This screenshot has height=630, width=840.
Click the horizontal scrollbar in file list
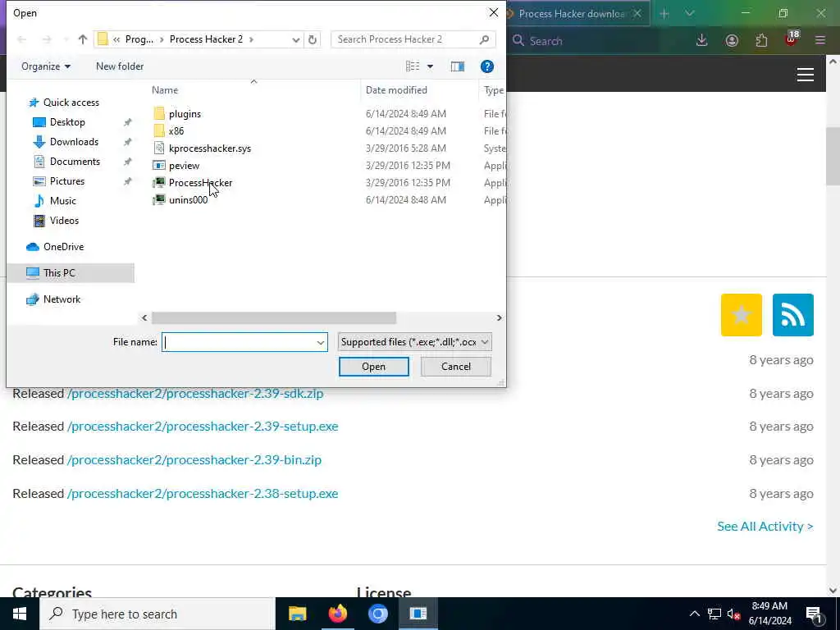tap(274, 317)
